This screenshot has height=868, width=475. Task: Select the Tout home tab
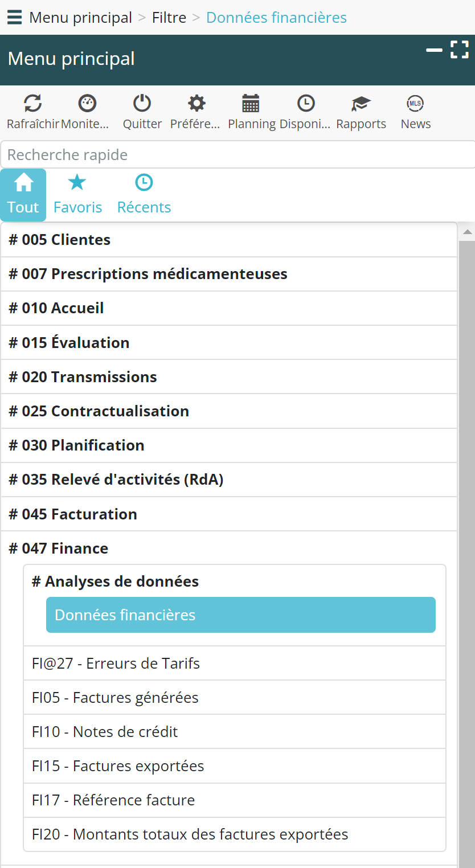[x=23, y=195]
